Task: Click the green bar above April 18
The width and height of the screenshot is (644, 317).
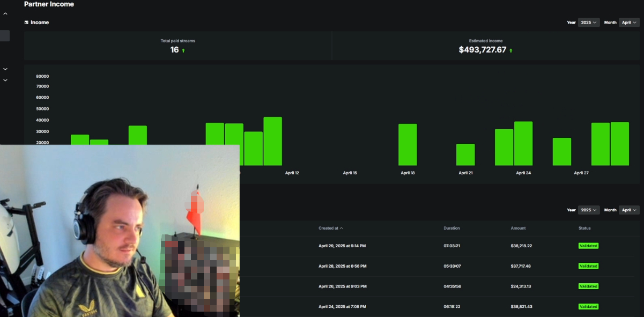Action: tap(408, 145)
